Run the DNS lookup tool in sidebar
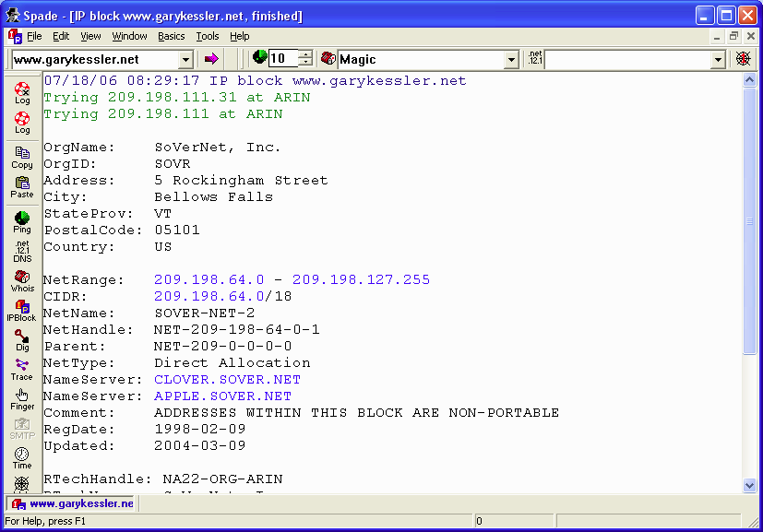This screenshot has width=763, height=532. (x=22, y=252)
